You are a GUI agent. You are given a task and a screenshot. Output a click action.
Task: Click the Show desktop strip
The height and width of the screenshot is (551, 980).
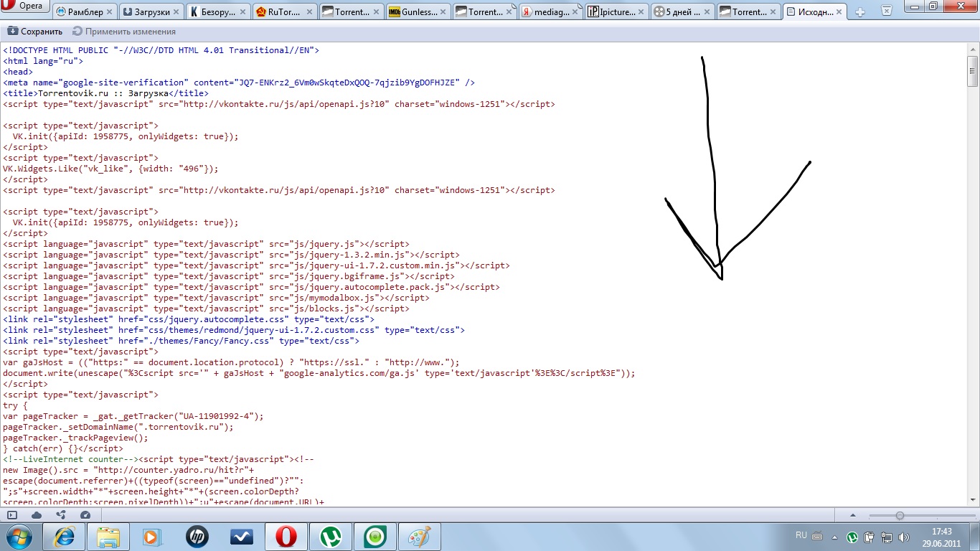point(975,537)
